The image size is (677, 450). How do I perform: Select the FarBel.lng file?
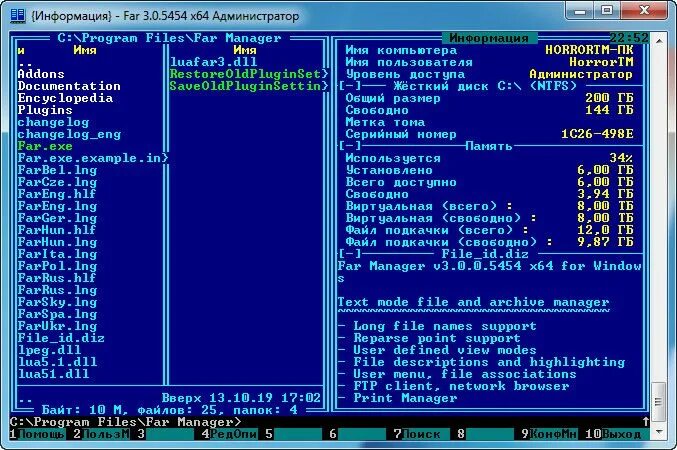[57, 170]
